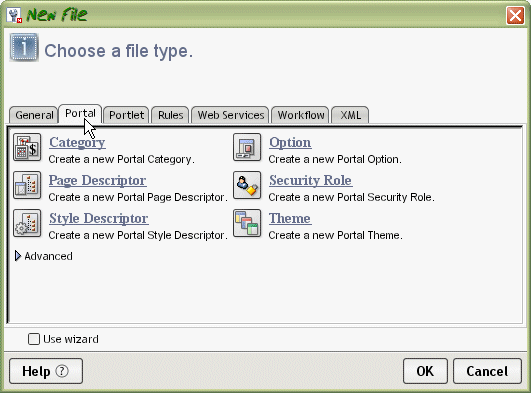Image resolution: width=531 pixels, height=393 pixels.
Task: Click the 'Choose a file type.' heading
Action: 119,51
